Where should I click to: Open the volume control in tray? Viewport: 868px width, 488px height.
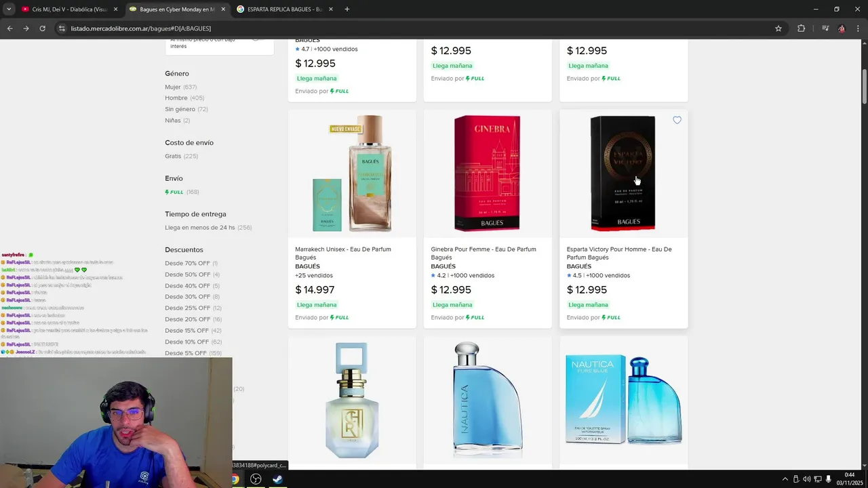click(x=807, y=479)
